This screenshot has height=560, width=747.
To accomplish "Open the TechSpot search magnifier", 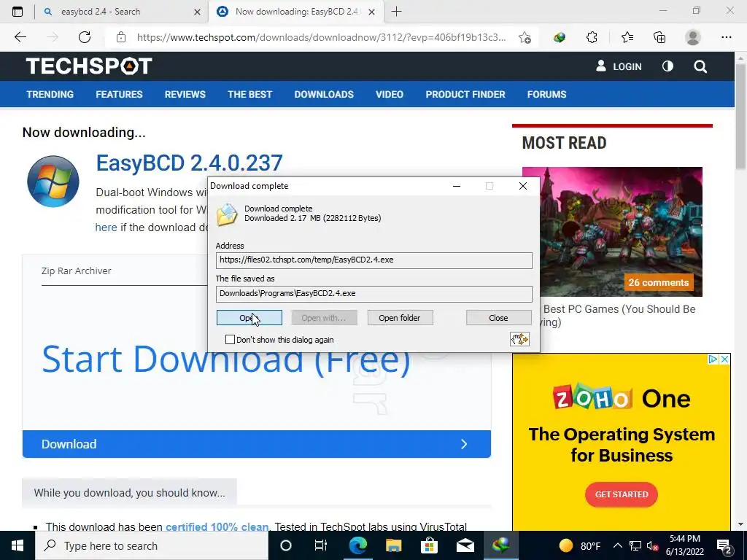I will [700, 66].
